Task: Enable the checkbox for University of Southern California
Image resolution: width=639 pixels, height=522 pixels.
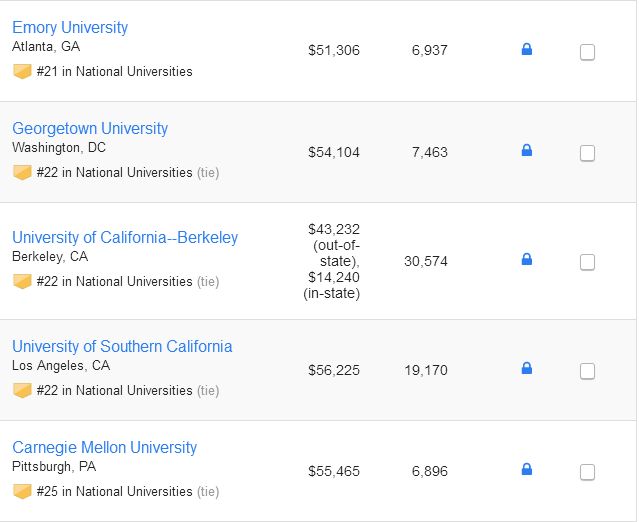Action: (587, 371)
